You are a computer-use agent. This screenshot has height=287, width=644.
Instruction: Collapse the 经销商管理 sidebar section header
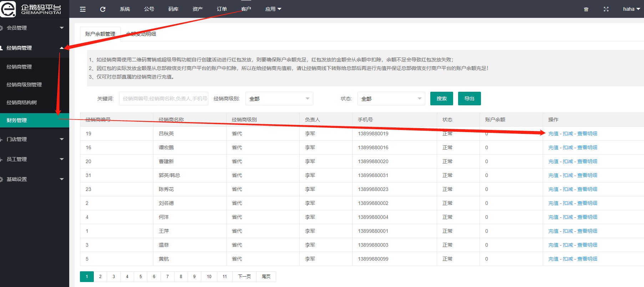click(x=35, y=48)
